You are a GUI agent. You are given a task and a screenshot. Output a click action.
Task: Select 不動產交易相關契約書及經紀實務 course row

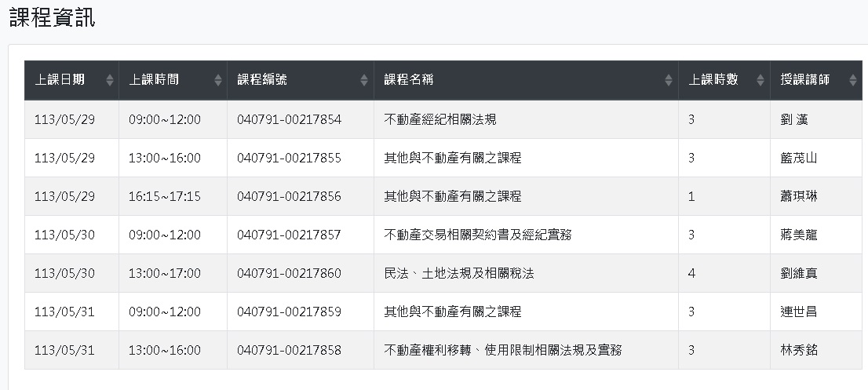[x=477, y=235]
